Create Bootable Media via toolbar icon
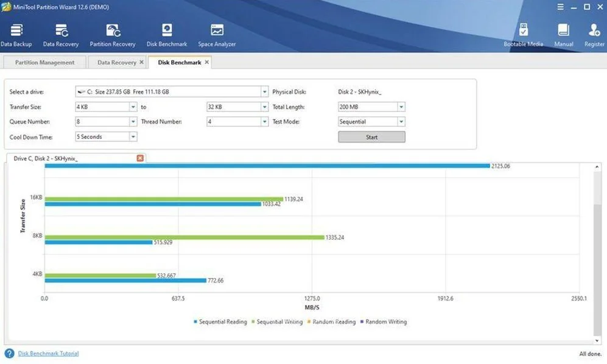 click(524, 35)
